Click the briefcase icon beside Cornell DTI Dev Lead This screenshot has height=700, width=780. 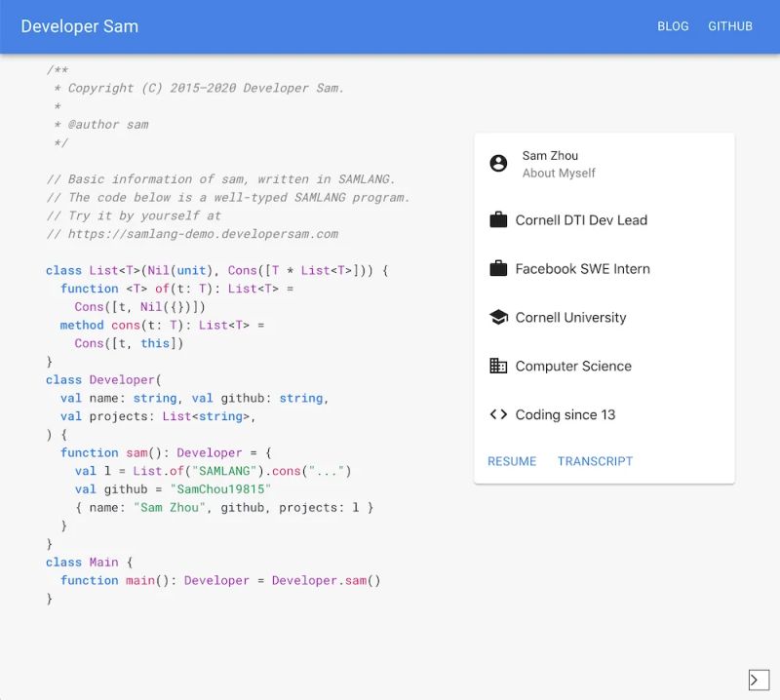(x=499, y=220)
